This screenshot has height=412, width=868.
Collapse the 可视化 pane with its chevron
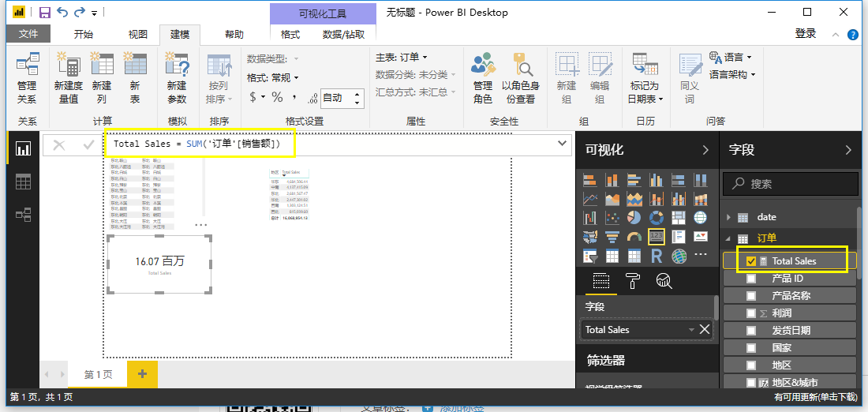pyautogui.click(x=705, y=150)
